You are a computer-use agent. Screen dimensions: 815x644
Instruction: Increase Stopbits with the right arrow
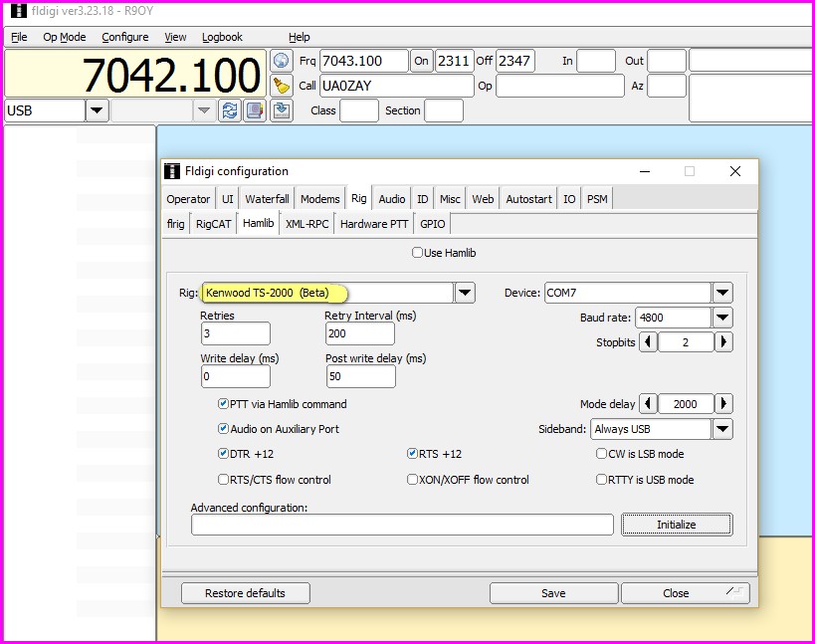click(x=723, y=342)
